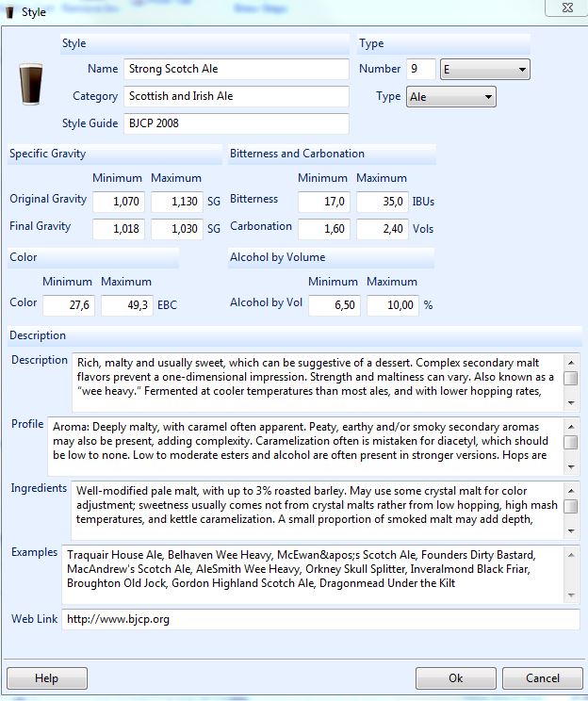Click the Cancel button
This screenshot has height=701, width=588.
coord(543,678)
